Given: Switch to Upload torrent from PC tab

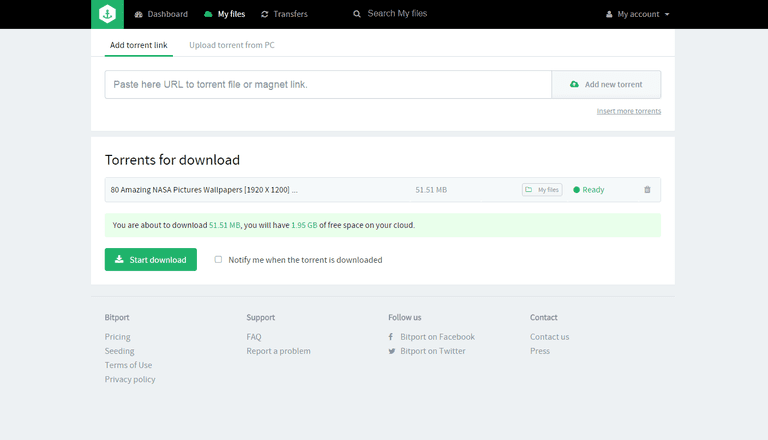Looking at the screenshot, I should 232,45.
